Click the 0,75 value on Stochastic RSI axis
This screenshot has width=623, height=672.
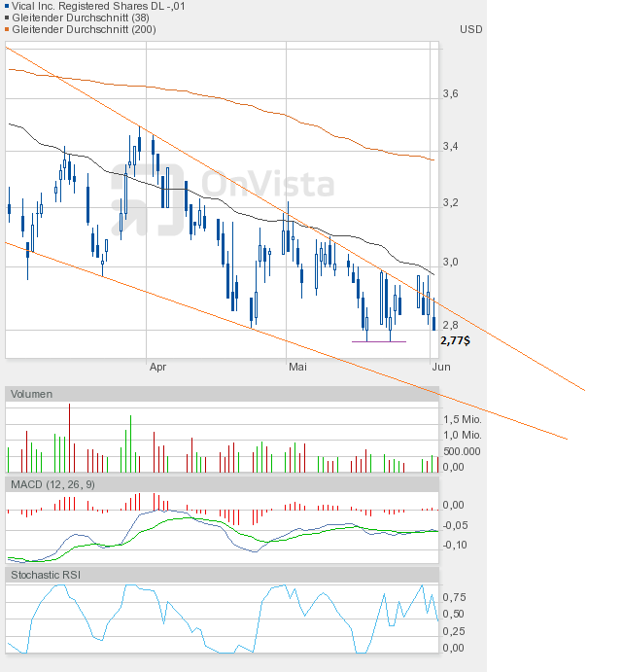(x=453, y=597)
